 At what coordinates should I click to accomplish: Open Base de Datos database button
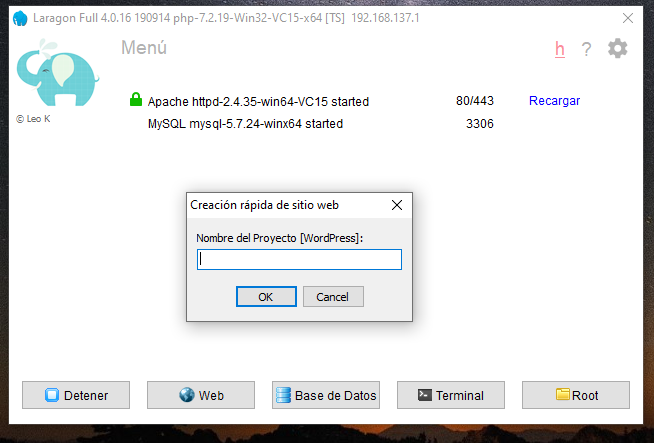click(326, 395)
